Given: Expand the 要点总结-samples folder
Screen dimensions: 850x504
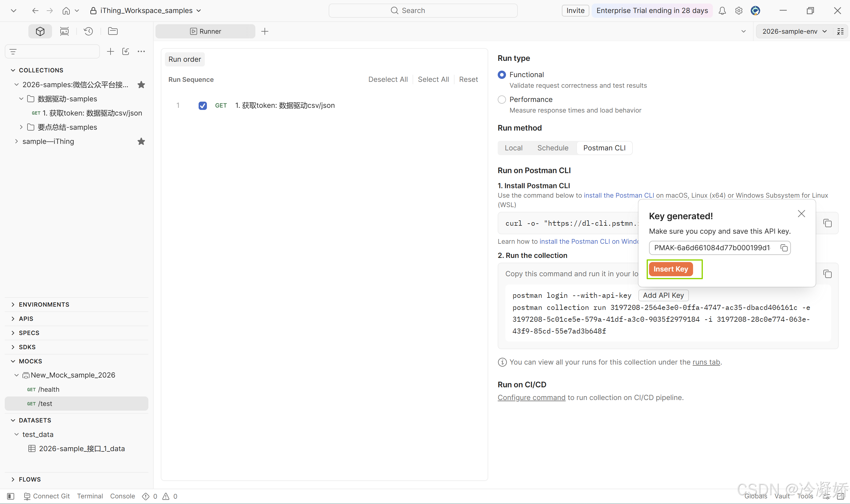Looking at the screenshot, I should tap(21, 127).
